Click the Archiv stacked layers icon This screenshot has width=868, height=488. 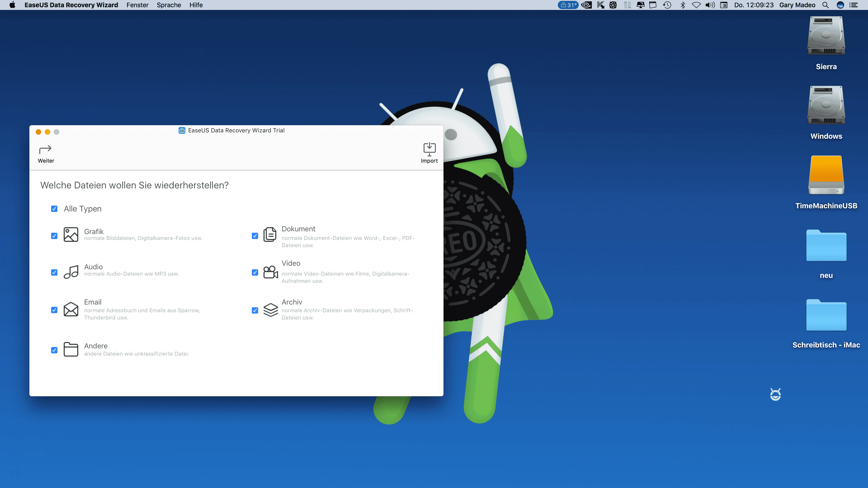(x=271, y=310)
